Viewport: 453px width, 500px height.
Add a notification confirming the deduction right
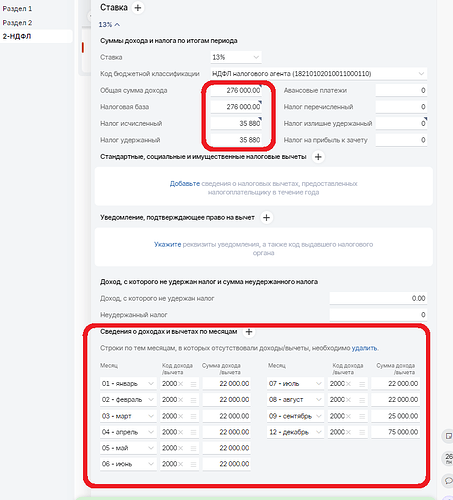(266, 218)
